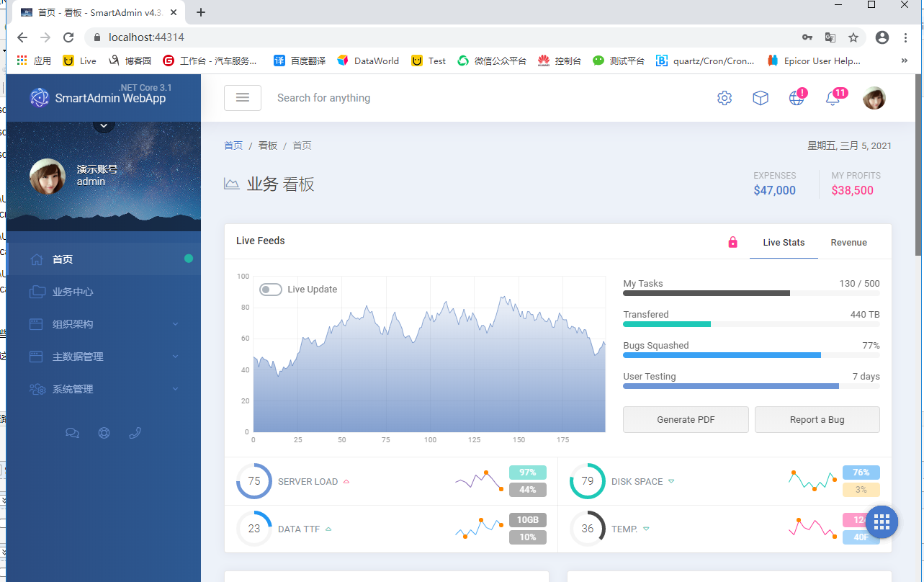
Task: Click the 首页 breadcrumb link
Action: [x=233, y=145]
